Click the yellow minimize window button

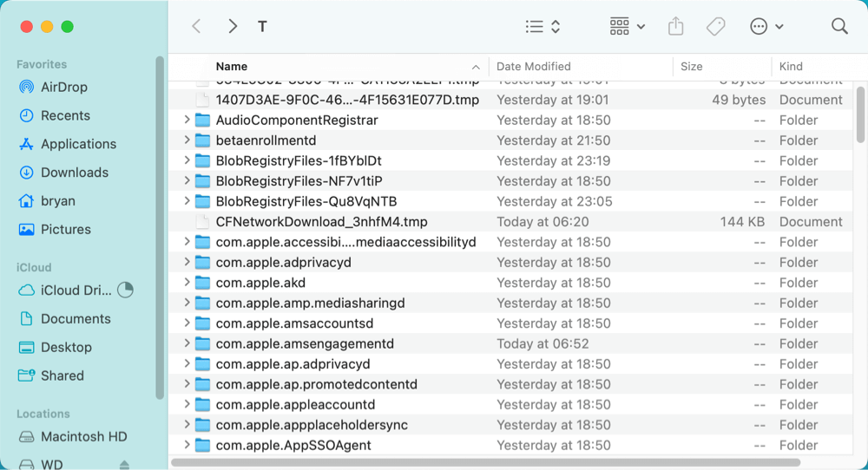pyautogui.click(x=47, y=27)
